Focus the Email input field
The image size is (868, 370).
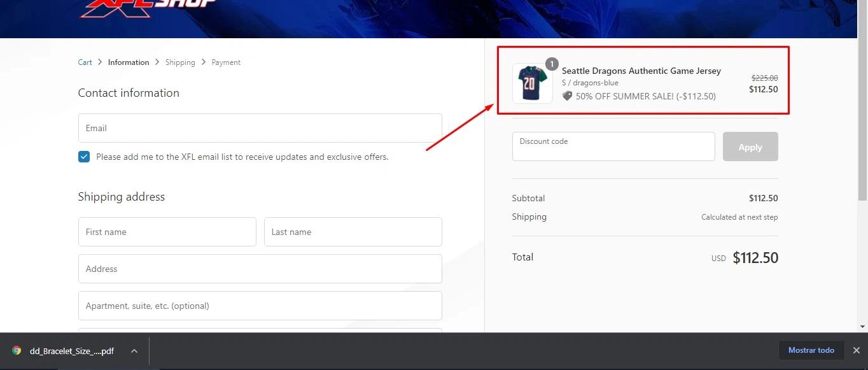pyautogui.click(x=260, y=128)
